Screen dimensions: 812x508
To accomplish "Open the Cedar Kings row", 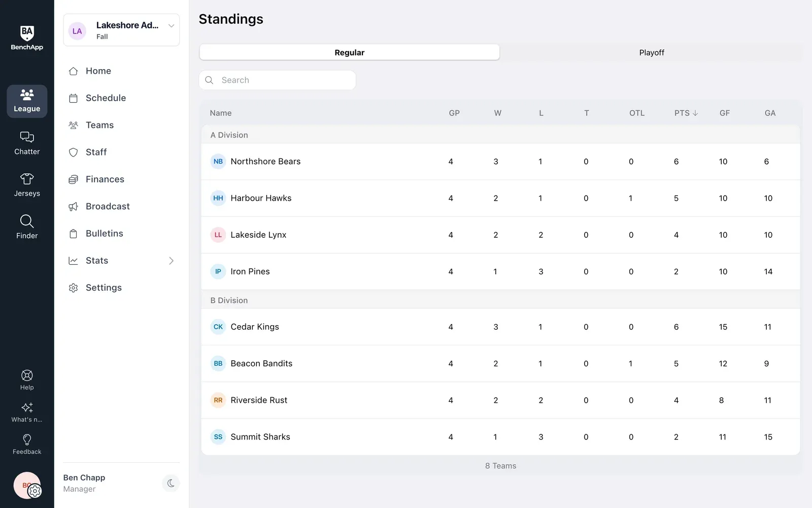I will [500, 327].
